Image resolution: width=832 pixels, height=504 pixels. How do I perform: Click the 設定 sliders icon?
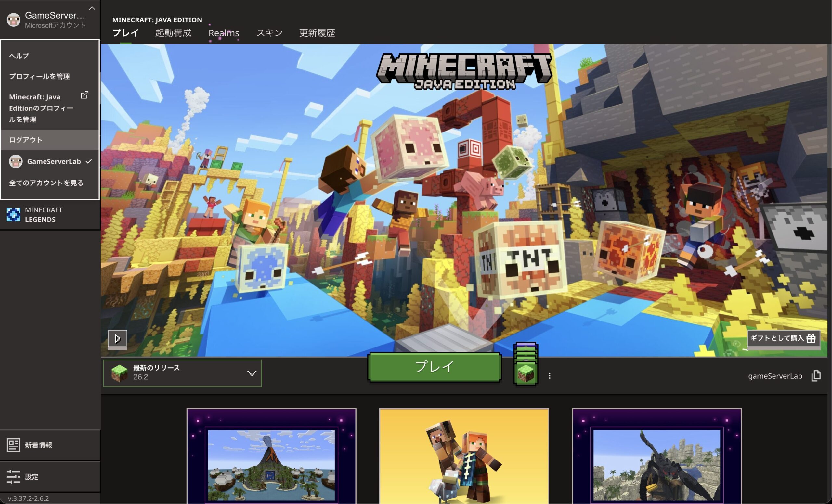tap(14, 477)
